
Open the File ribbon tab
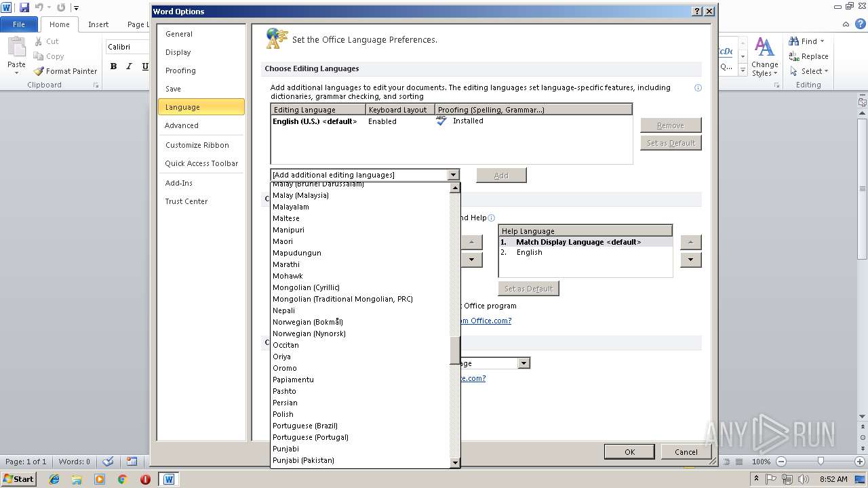(19, 24)
